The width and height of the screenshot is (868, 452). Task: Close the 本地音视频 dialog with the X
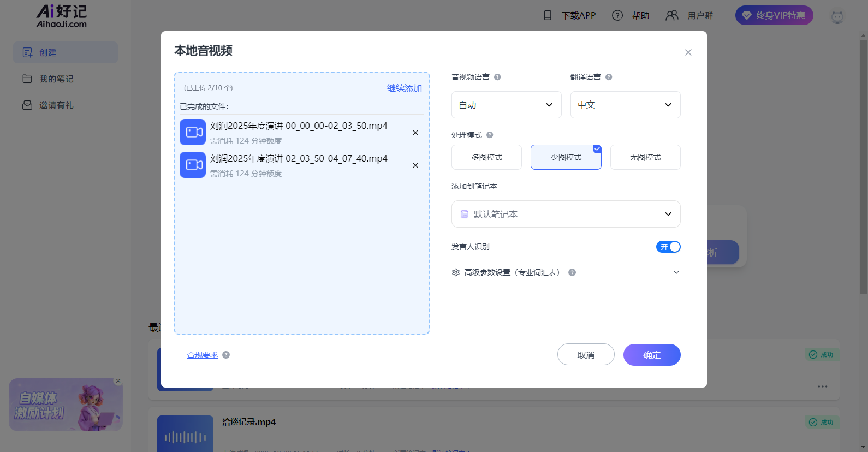688,52
